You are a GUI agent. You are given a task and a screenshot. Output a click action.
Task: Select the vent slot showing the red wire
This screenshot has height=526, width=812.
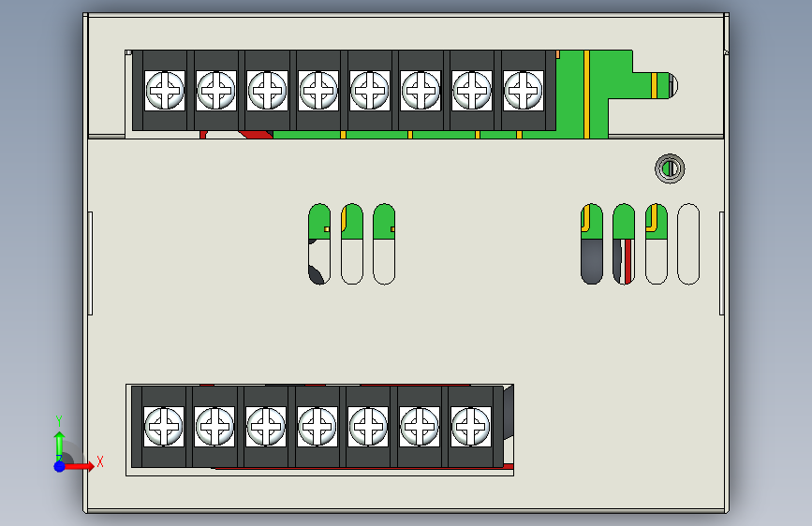624,244
